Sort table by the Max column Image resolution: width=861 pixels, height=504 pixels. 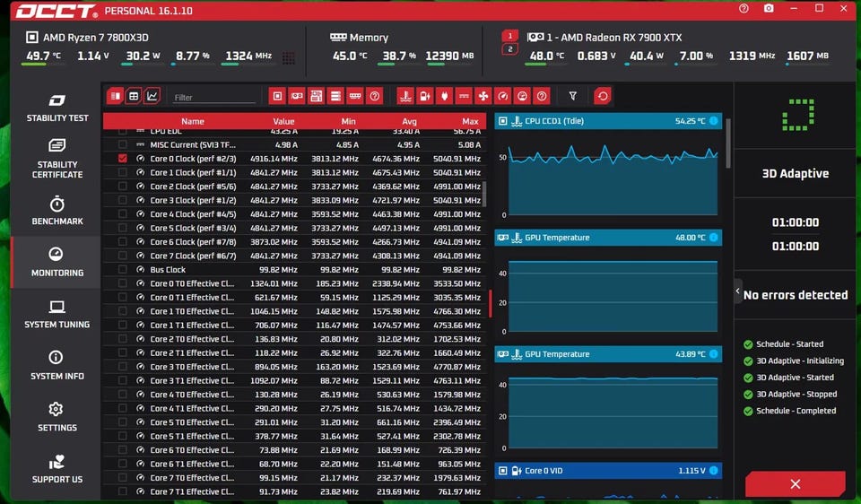click(470, 121)
